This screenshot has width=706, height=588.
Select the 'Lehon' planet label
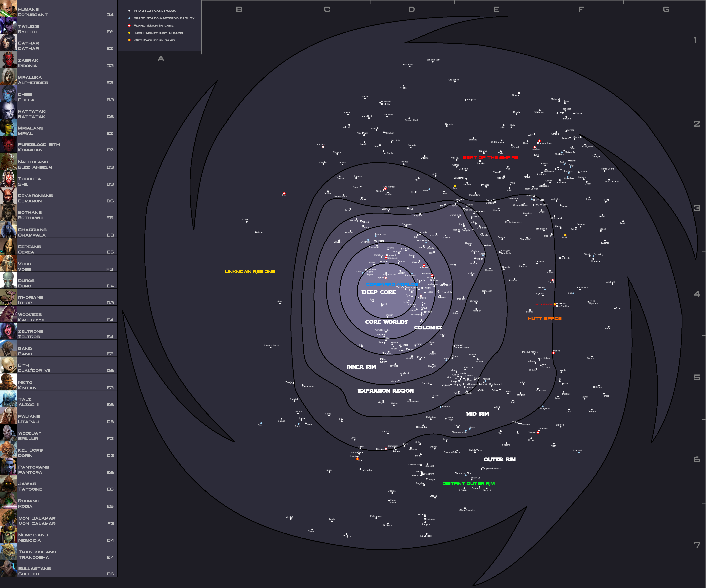tap(279, 301)
